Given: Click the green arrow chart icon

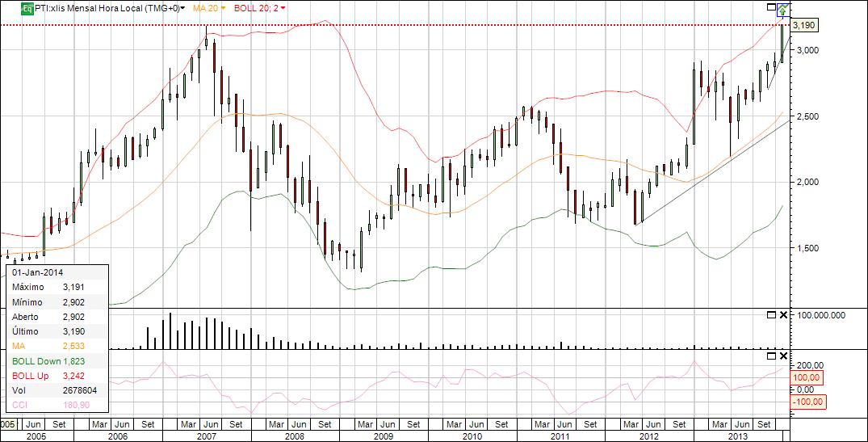Looking at the screenshot, I should (783, 10).
